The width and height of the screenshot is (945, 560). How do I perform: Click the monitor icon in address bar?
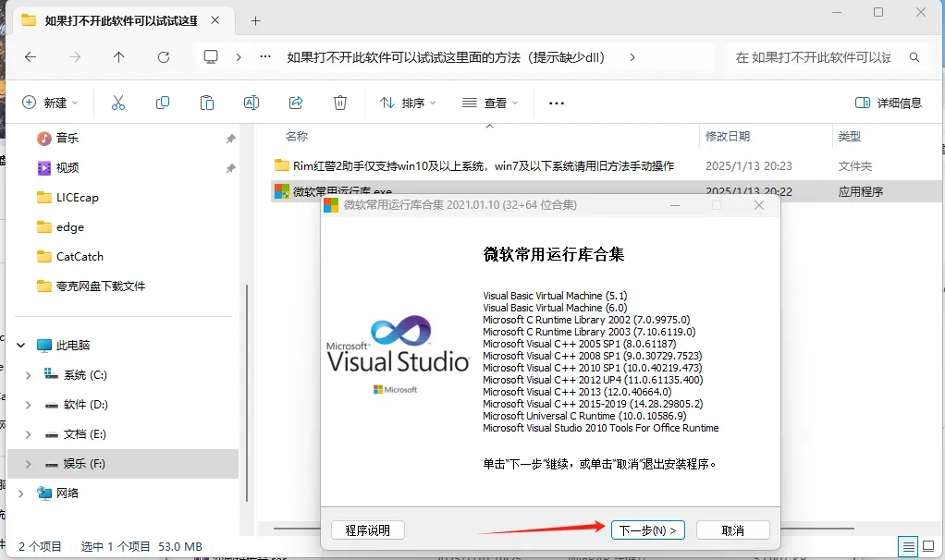tap(210, 57)
